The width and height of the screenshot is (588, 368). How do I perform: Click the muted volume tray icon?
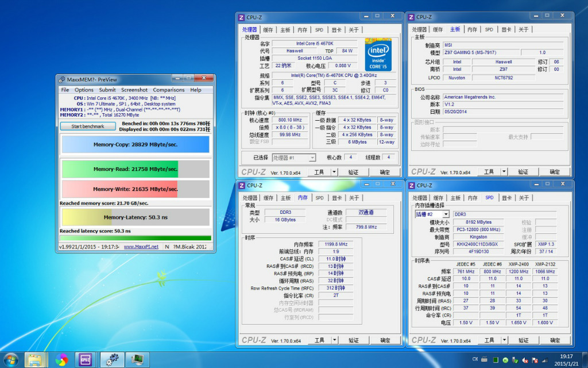(525, 360)
